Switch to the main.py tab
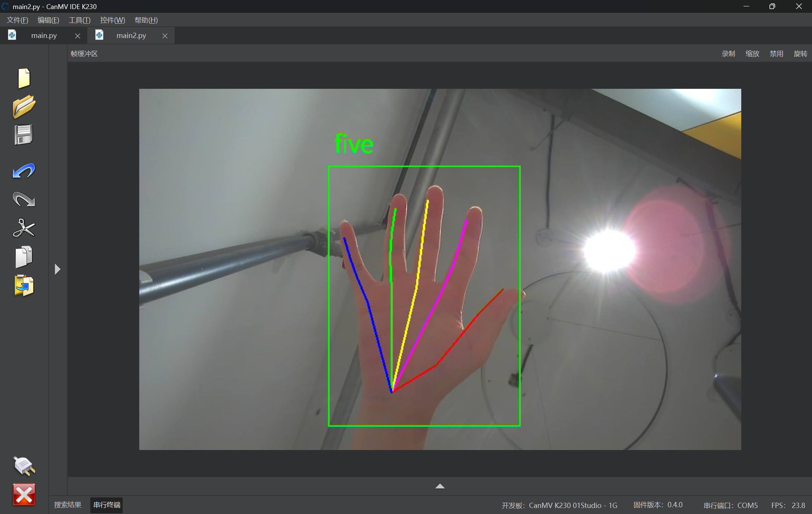The width and height of the screenshot is (812, 514). pyautogui.click(x=44, y=35)
